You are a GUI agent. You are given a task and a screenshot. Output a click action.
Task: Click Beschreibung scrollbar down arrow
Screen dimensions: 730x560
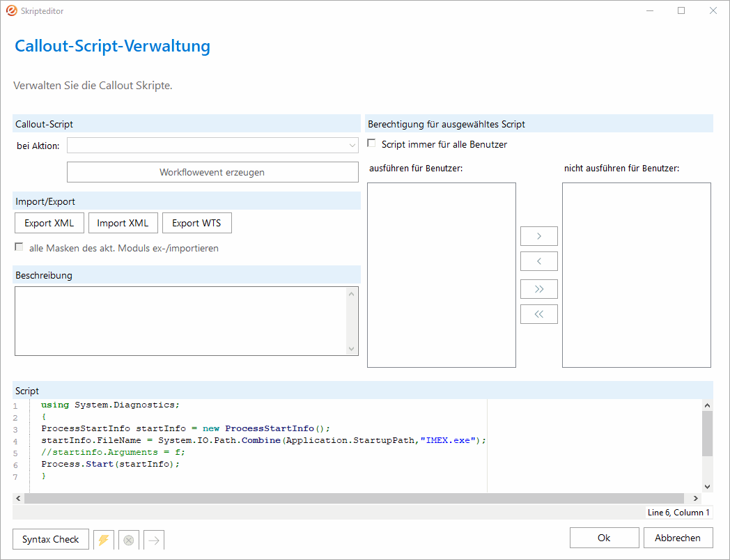(x=352, y=349)
